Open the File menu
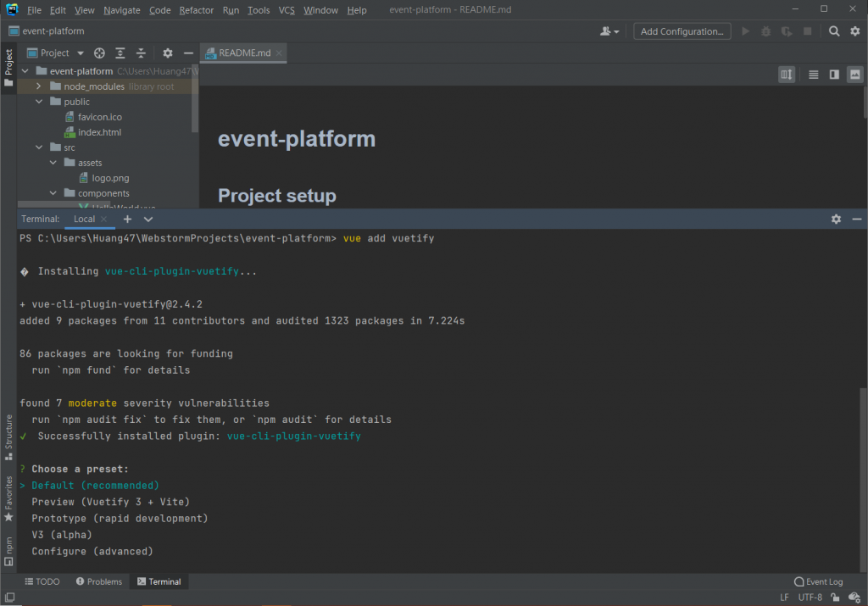This screenshot has height=606, width=868. 34,10
